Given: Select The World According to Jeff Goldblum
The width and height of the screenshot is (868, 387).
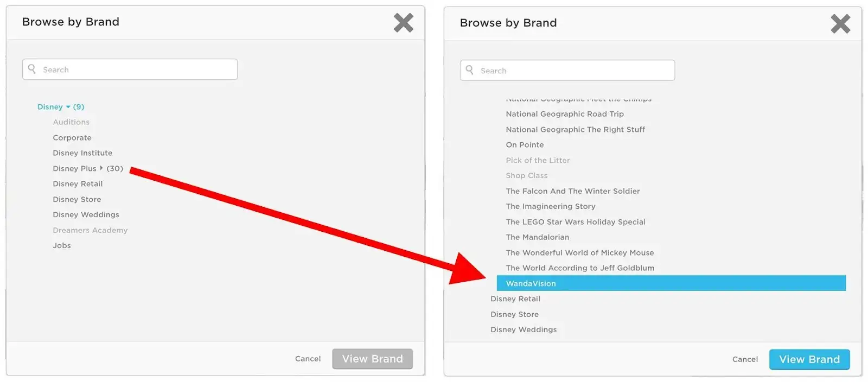Looking at the screenshot, I should click(x=580, y=268).
